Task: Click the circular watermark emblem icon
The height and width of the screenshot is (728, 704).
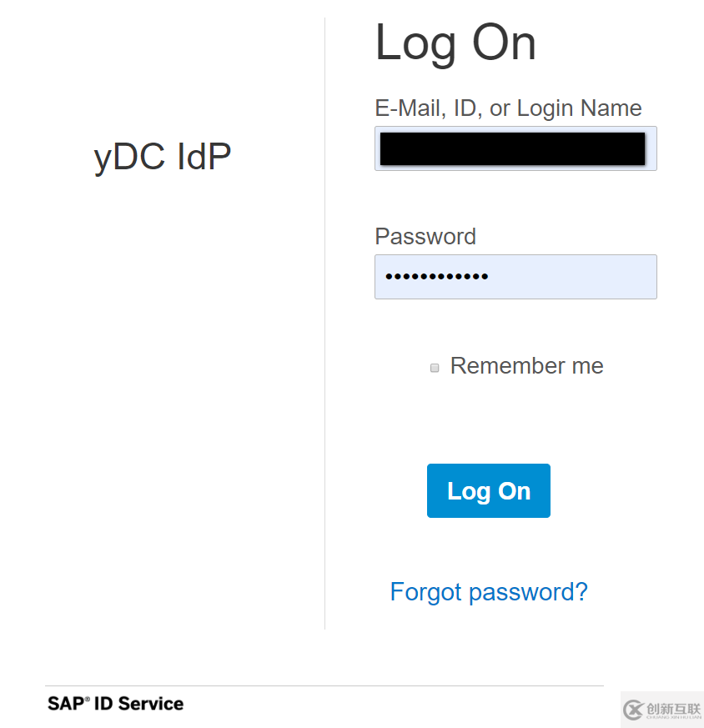Action: [x=635, y=710]
